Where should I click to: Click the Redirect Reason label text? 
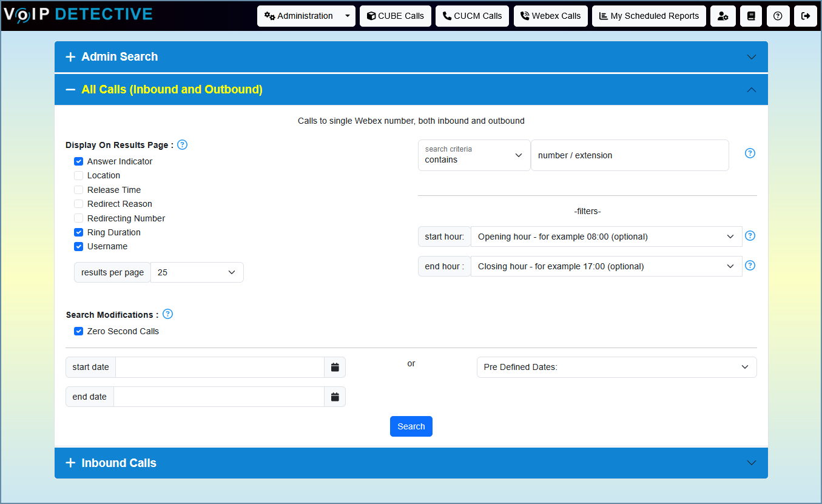click(x=120, y=204)
